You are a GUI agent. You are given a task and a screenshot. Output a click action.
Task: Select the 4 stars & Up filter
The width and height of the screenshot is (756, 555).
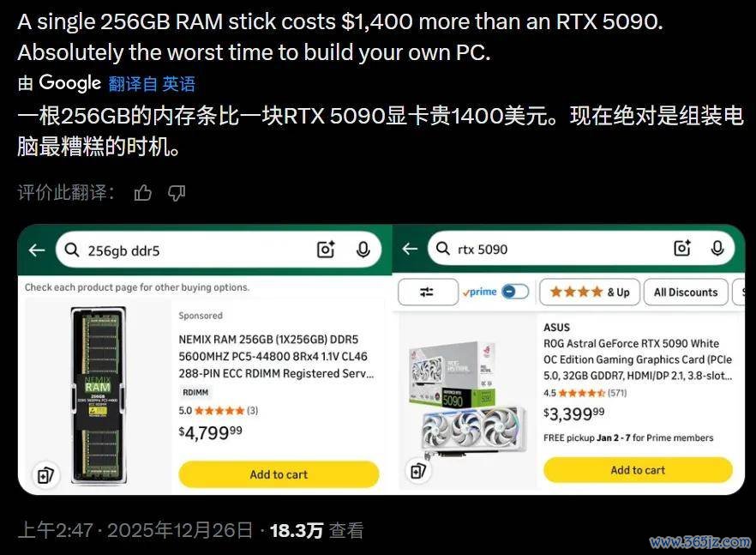(589, 292)
